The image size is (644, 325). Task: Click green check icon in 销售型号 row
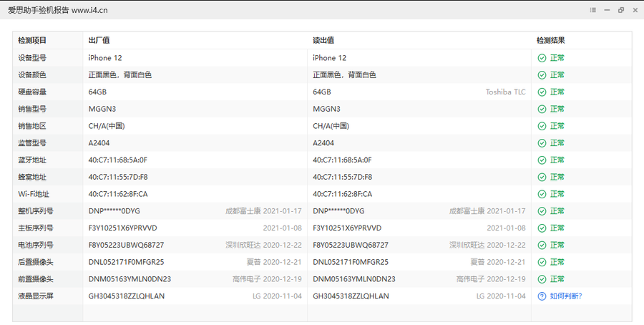pyautogui.click(x=542, y=109)
